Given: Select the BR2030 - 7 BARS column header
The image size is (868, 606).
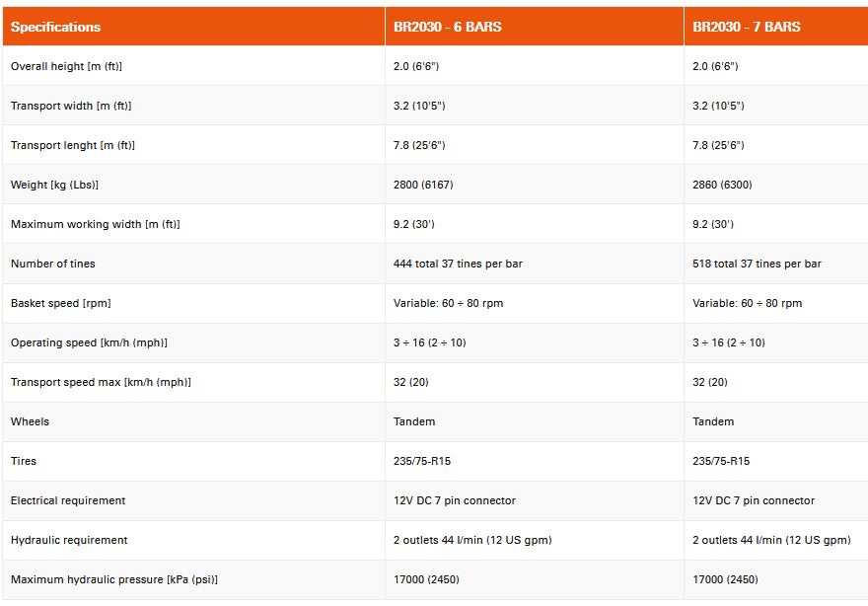Looking at the screenshot, I should click(747, 27).
